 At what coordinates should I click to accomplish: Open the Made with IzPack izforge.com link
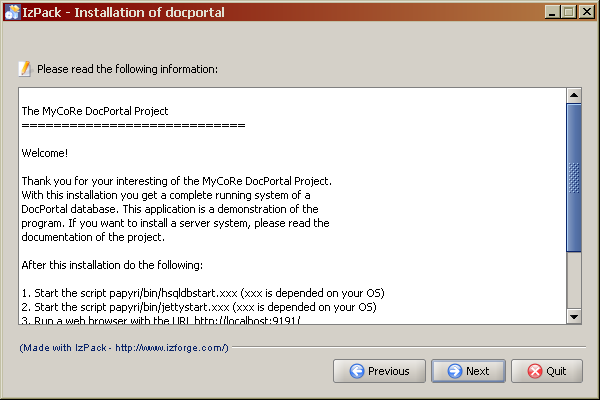(x=124, y=348)
